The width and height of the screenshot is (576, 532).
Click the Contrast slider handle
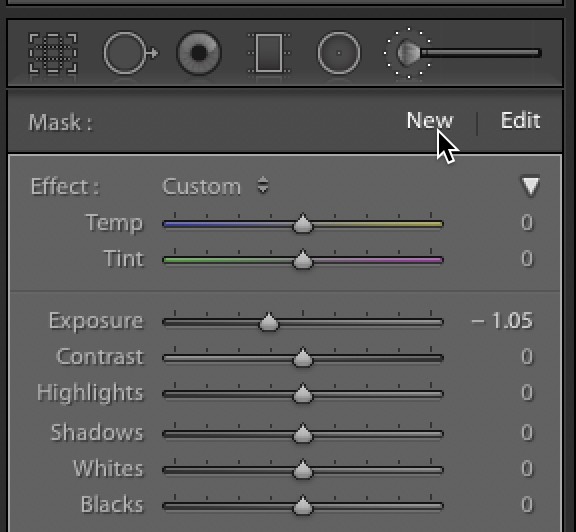click(303, 357)
